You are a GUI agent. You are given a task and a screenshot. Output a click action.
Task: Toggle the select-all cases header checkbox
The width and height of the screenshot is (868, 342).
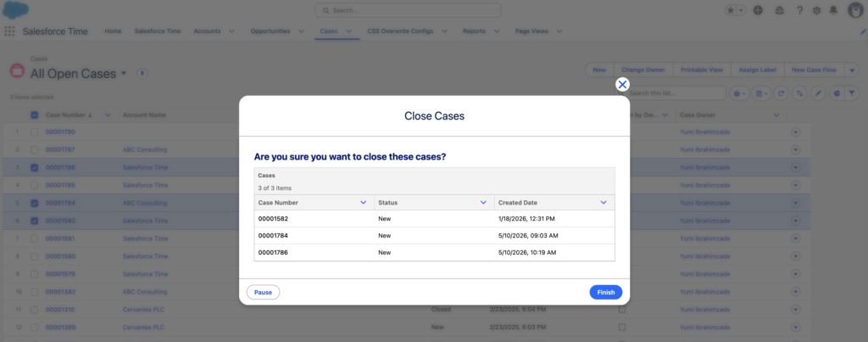[x=34, y=115]
